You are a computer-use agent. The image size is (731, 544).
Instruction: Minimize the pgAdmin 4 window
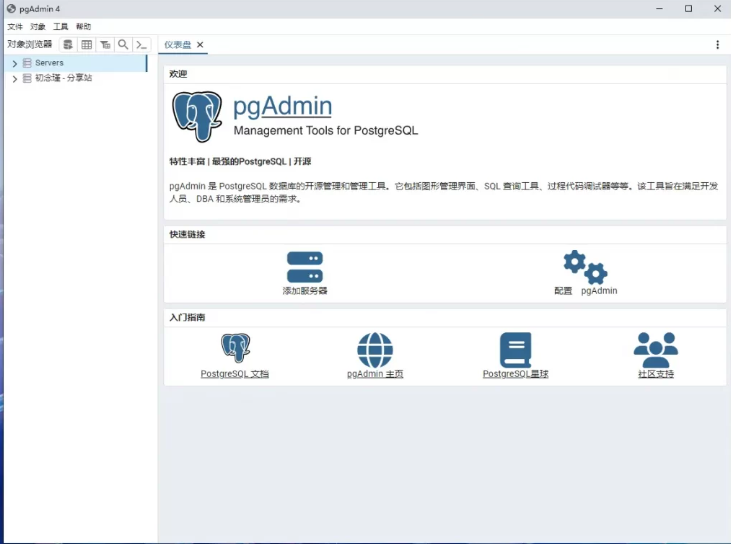659,9
